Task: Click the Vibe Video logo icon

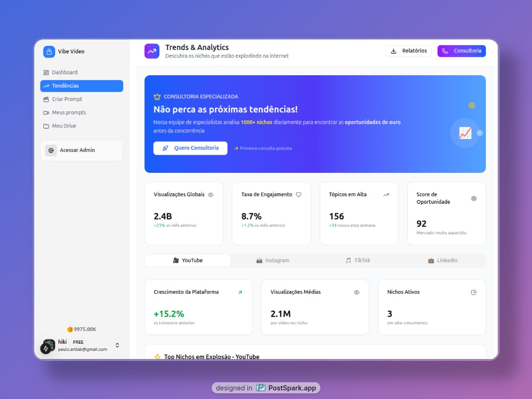Action: [49, 51]
